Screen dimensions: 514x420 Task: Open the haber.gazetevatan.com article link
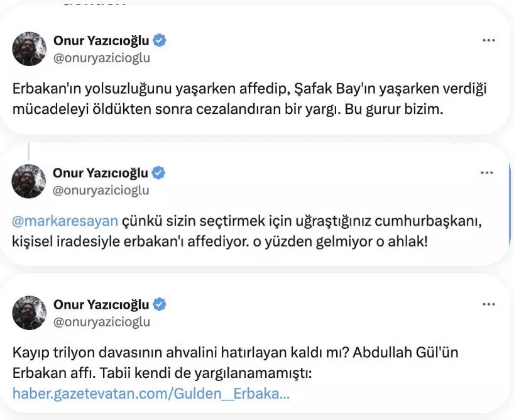(x=151, y=394)
